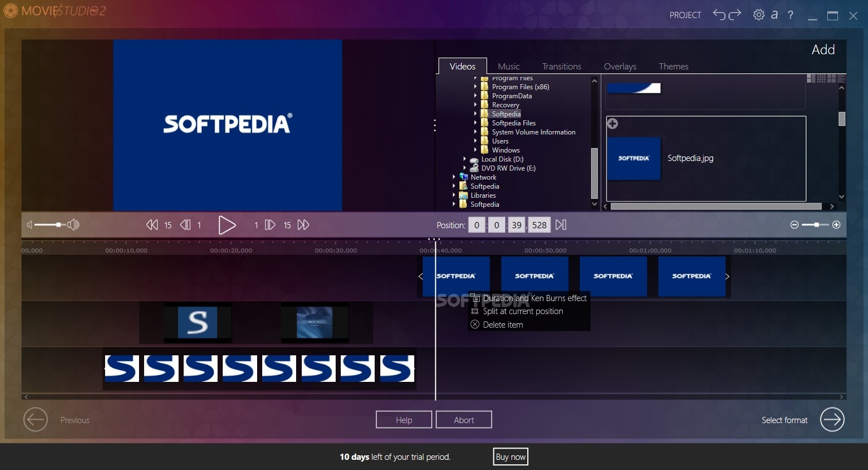Click the undo arrow in the title bar

tap(719, 14)
